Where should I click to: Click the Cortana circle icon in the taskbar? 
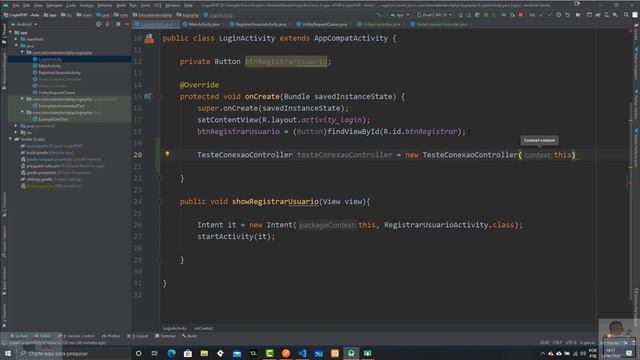[x=138, y=353]
